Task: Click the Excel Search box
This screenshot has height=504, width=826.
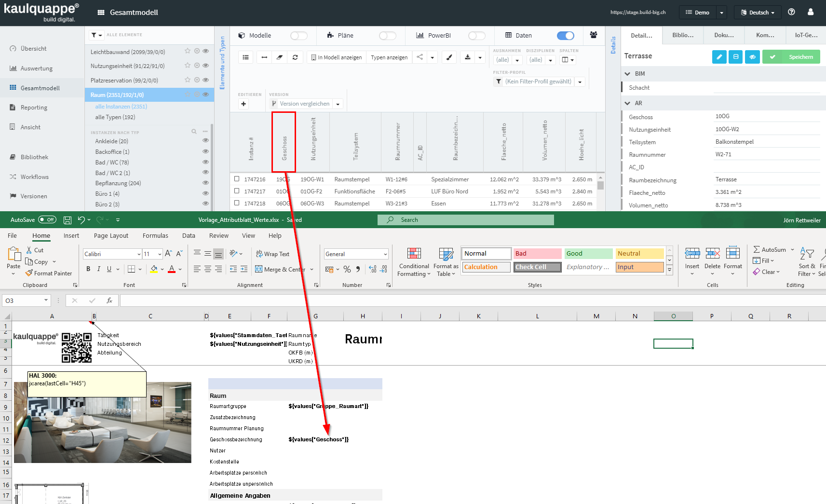Action: [466, 220]
